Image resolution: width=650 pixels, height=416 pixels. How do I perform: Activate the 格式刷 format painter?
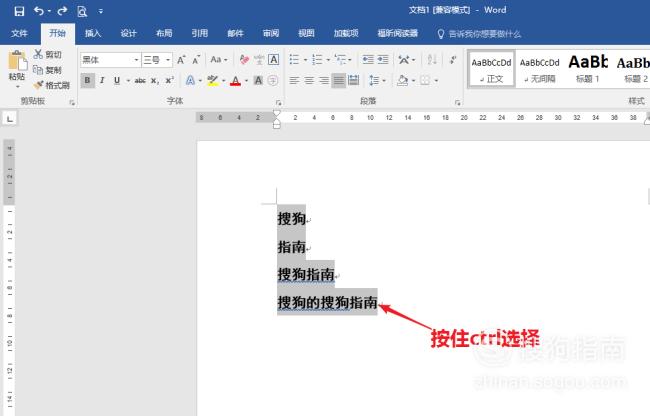tap(52, 85)
